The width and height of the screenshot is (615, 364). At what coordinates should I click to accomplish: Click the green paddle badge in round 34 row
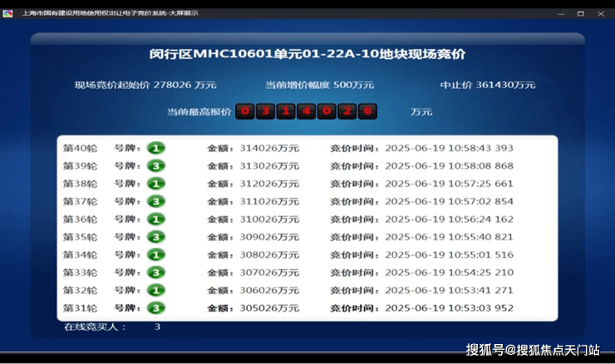click(x=155, y=255)
